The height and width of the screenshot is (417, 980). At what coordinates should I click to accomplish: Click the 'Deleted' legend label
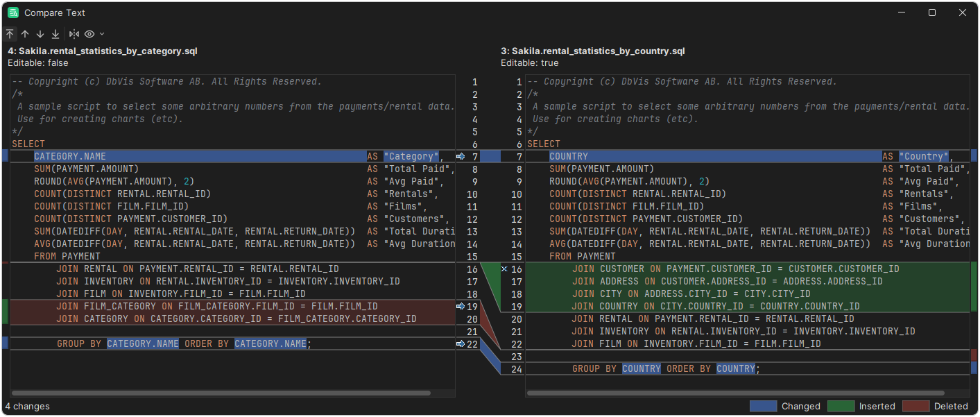click(x=951, y=407)
